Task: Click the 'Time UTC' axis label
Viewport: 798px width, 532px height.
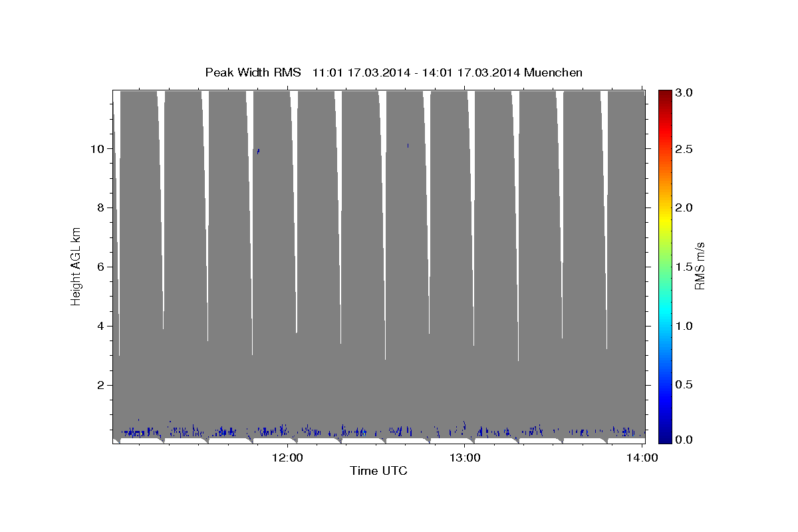Action: point(378,471)
